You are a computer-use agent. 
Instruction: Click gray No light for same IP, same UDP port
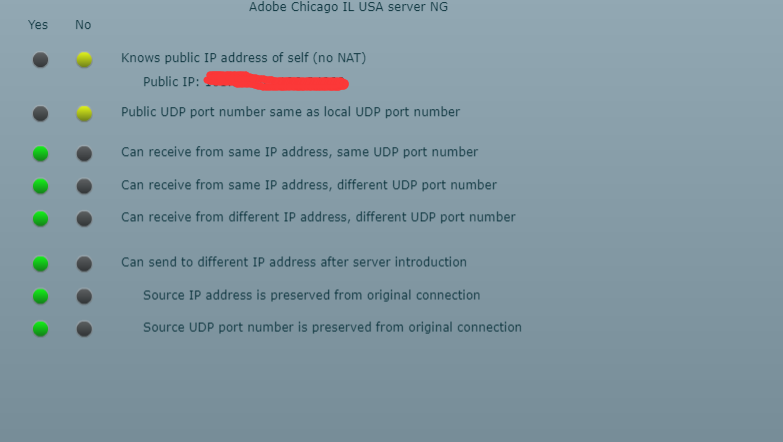[84, 153]
